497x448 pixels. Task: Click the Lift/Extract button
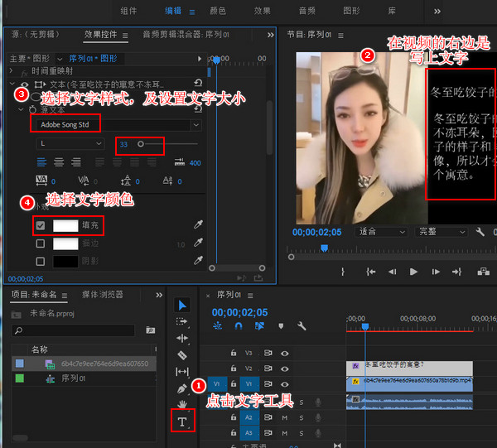coord(484,272)
